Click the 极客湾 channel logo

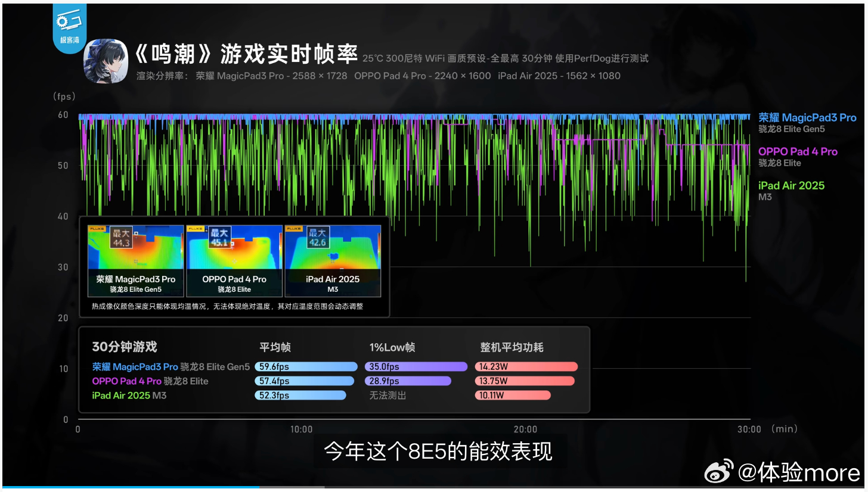[x=69, y=27]
